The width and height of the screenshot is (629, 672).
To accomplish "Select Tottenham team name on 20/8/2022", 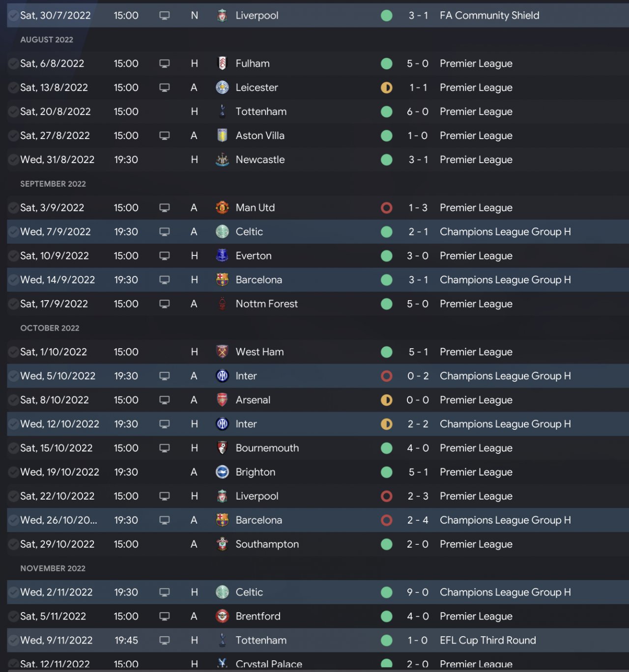I will tap(261, 112).
